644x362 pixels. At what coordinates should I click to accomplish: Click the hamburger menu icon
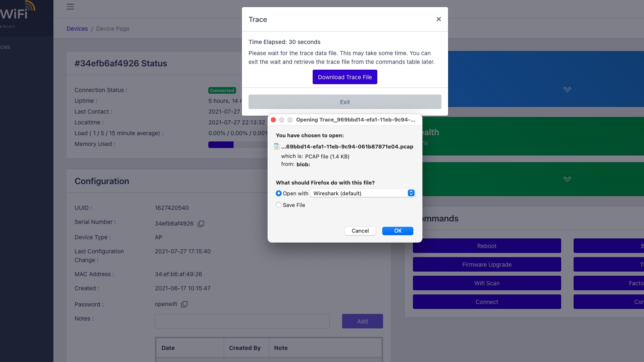tap(70, 7)
